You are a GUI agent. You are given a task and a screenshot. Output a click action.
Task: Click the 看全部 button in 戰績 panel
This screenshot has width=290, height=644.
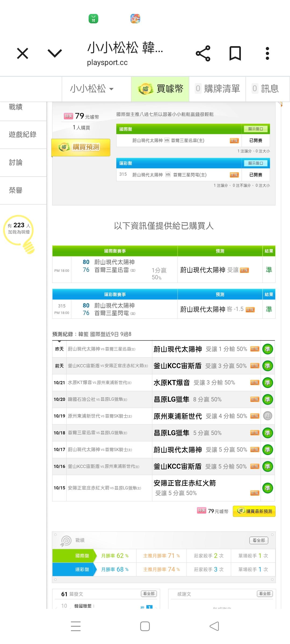pos(259,540)
